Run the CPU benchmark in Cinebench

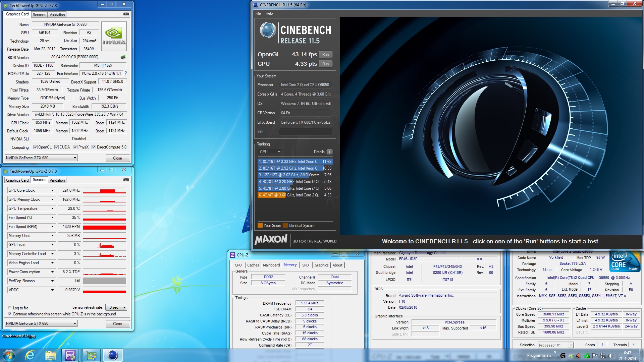coord(325,64)
